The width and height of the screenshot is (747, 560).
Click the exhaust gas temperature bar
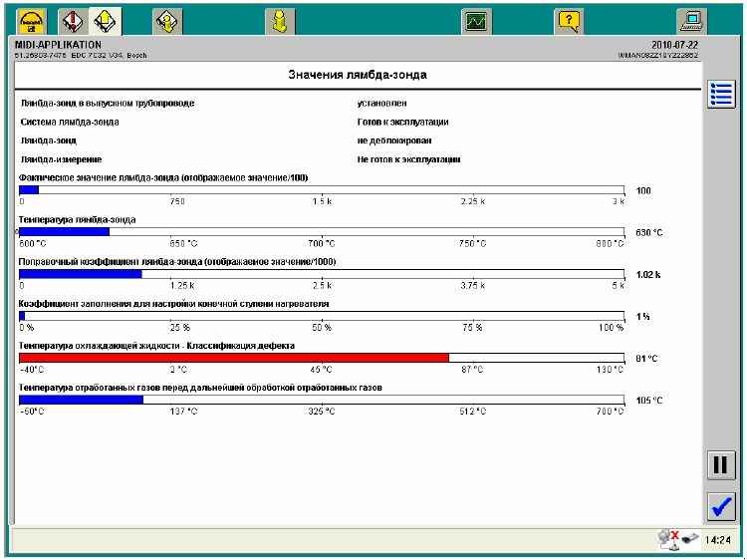[81, 400]
